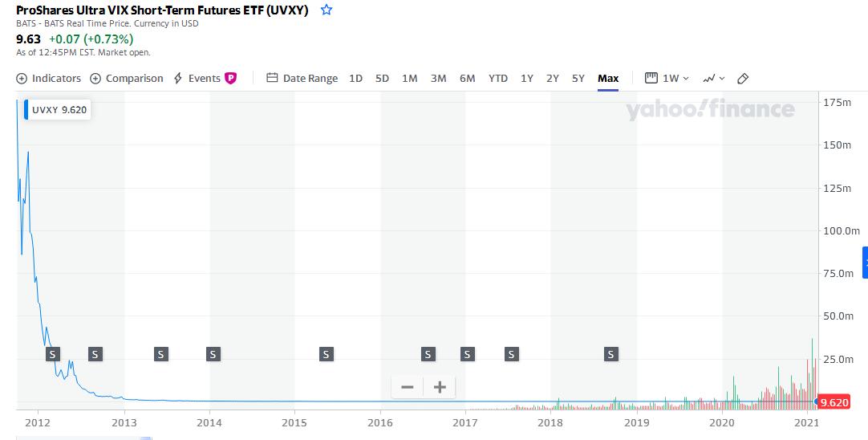Click the 9.63 current price text

coord(28,39)
